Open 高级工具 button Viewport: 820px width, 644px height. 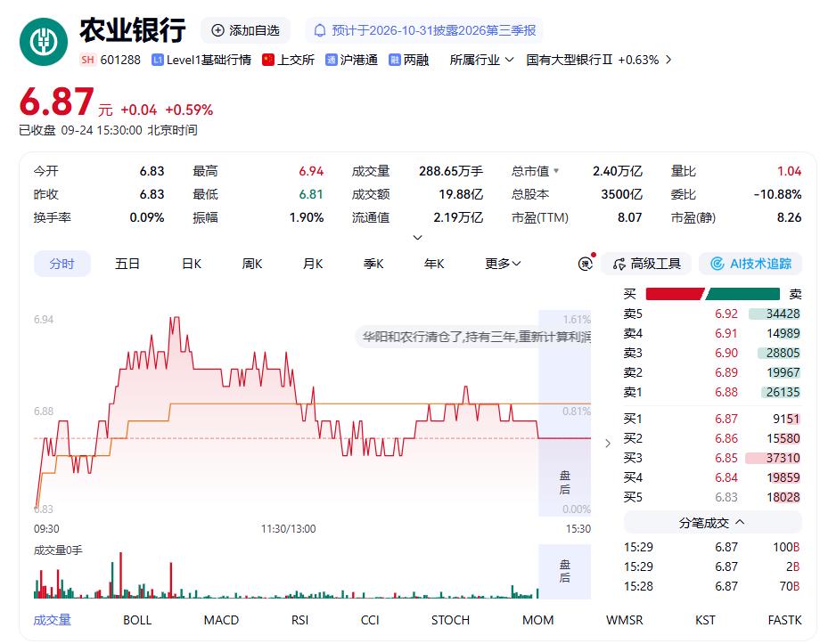(x=646, y=264)
